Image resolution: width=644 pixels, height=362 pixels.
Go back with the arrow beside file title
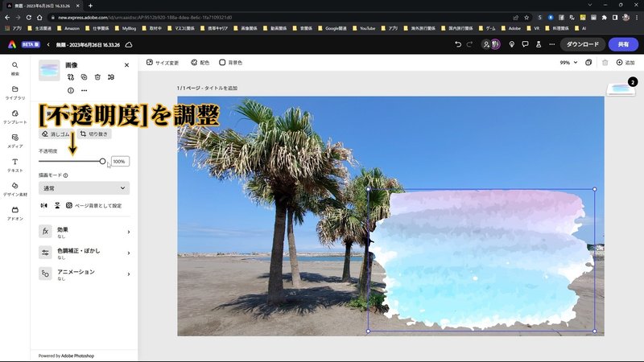[x=48, y=44]
